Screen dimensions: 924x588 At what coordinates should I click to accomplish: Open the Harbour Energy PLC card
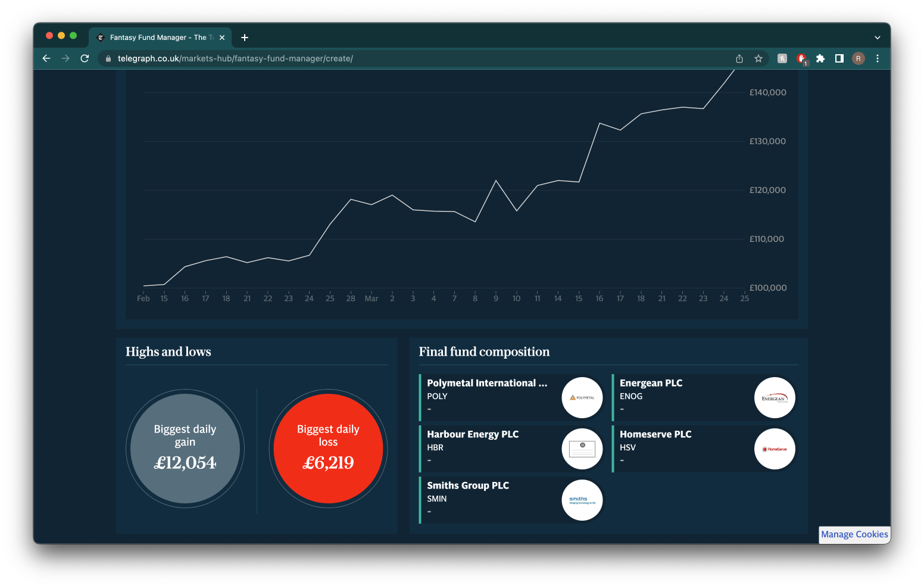click(x=513, y=449)
